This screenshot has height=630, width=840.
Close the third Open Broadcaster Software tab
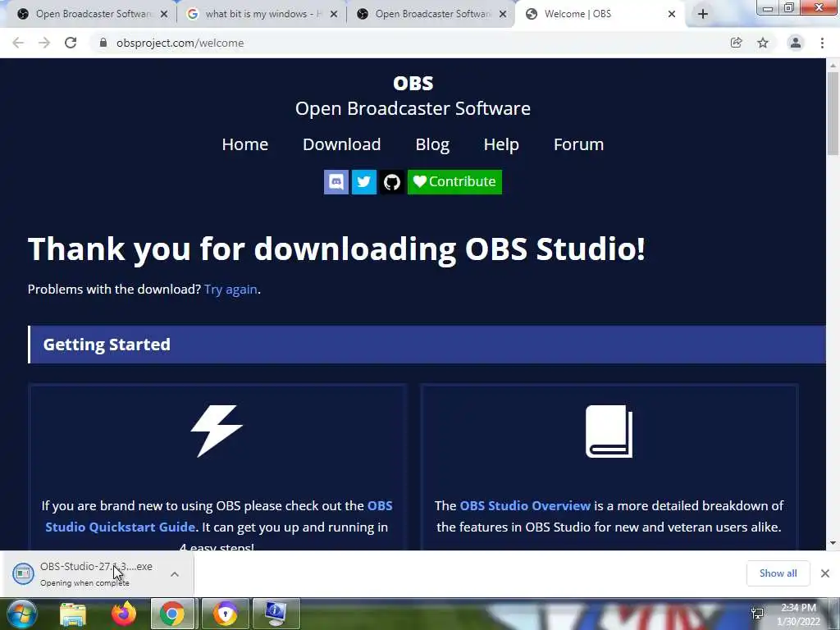tap(503, 14)
